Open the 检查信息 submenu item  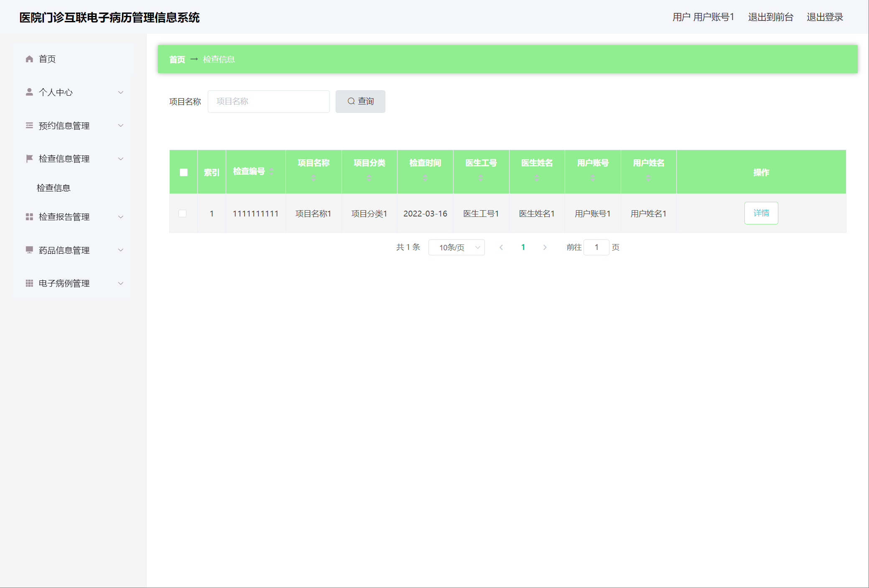(54, 188)
